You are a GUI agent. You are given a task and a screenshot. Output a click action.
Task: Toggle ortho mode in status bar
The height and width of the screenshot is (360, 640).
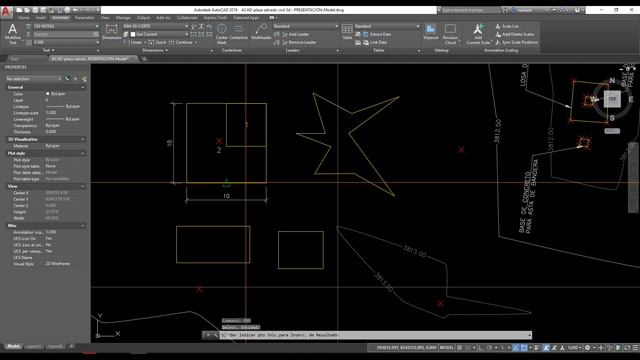click(x=482, y=348)
